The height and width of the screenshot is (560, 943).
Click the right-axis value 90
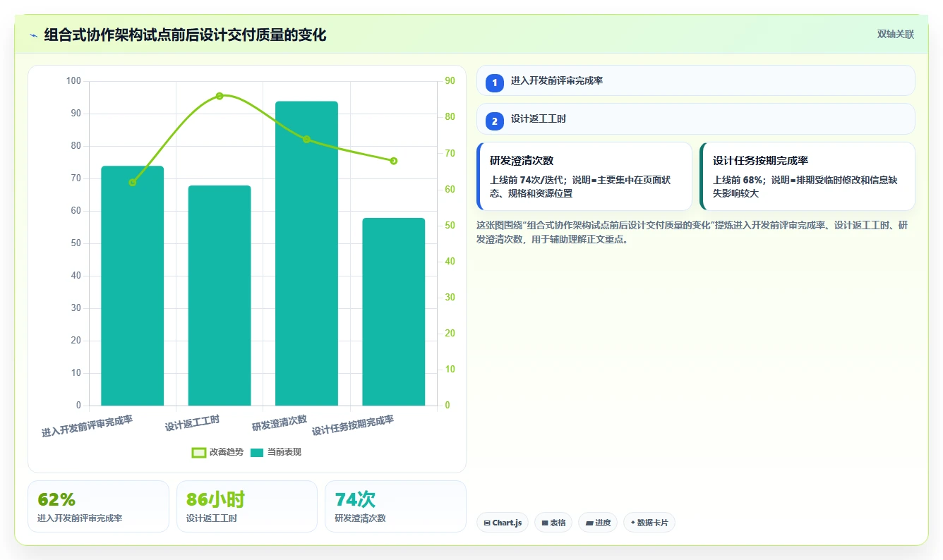pos(450,81)
